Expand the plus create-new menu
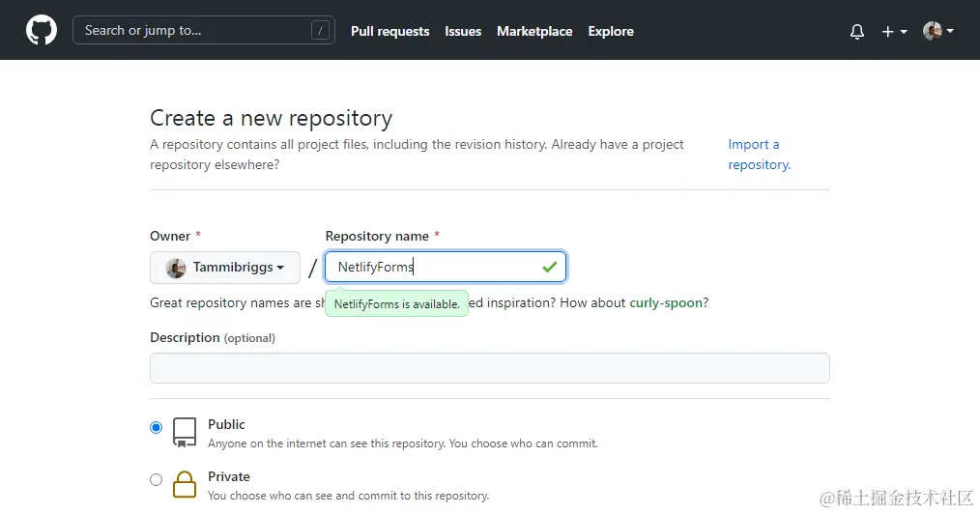 pos(894,31)
